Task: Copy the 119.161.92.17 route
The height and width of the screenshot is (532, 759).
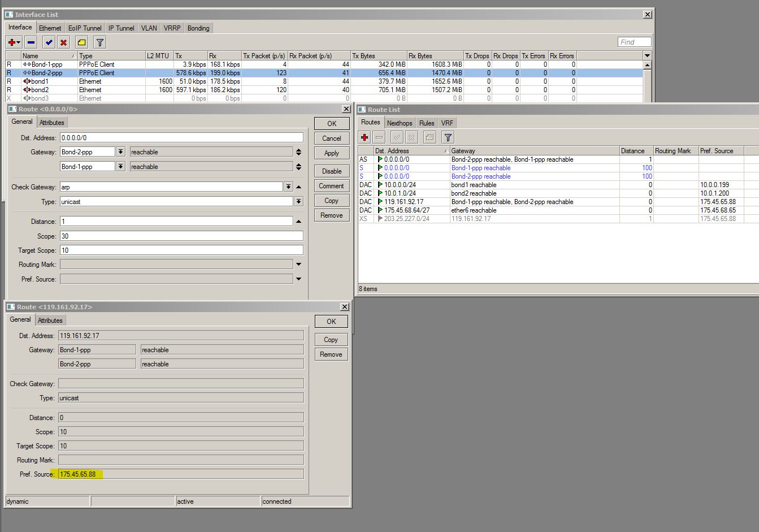Action: click(331, 340)
